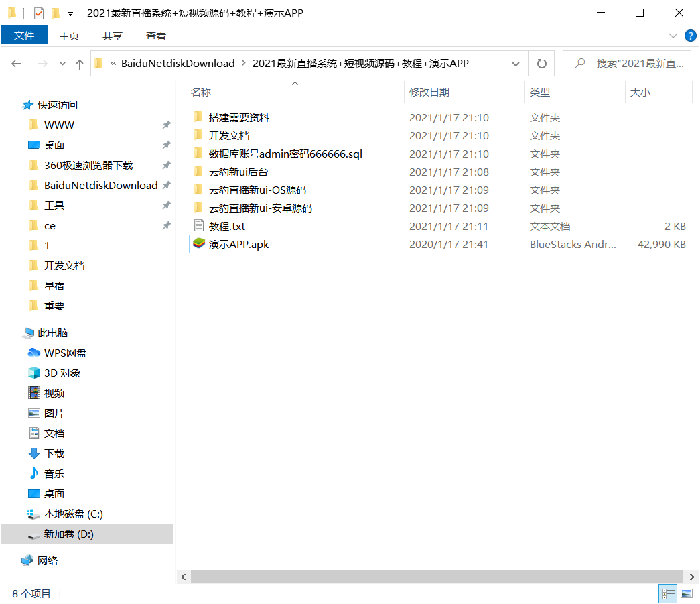Switch to the 共享 ribbon tab

(112, 36)
